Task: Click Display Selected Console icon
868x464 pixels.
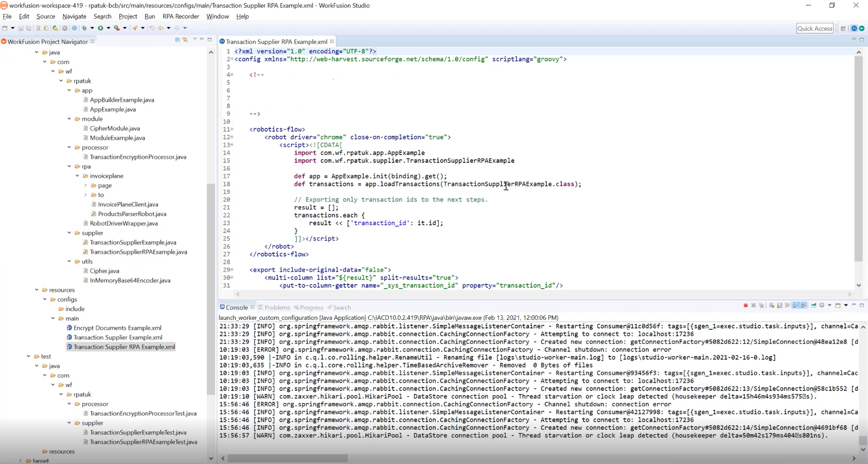Action: click(x=822, y=305)
